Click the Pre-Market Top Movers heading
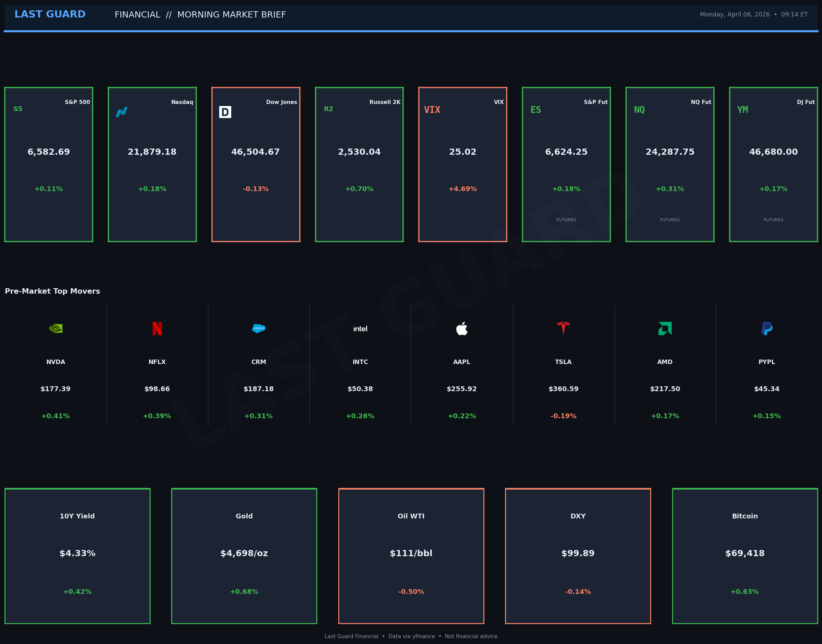822x644 pixels. (x=52, y=291)
